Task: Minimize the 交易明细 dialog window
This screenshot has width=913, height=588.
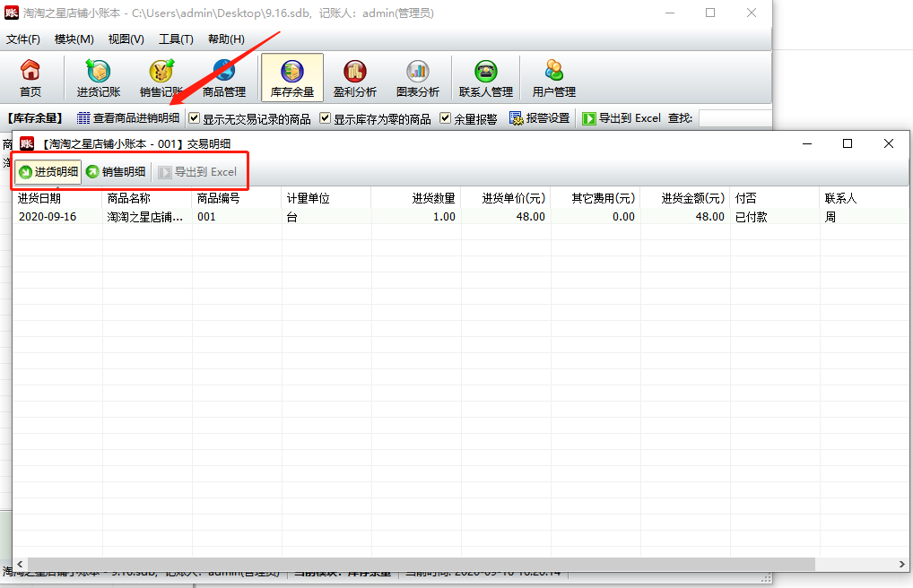Action: click(807, 143)
